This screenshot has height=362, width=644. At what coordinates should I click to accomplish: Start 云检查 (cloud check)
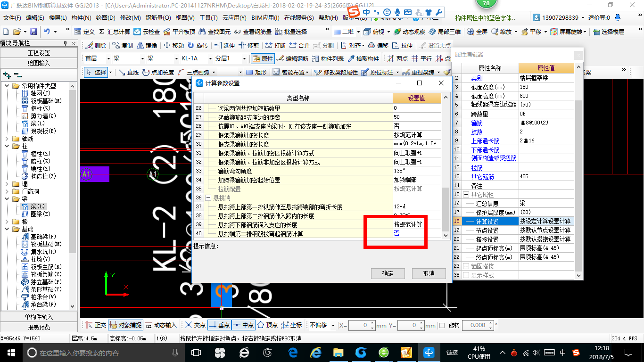coord(147,32)
